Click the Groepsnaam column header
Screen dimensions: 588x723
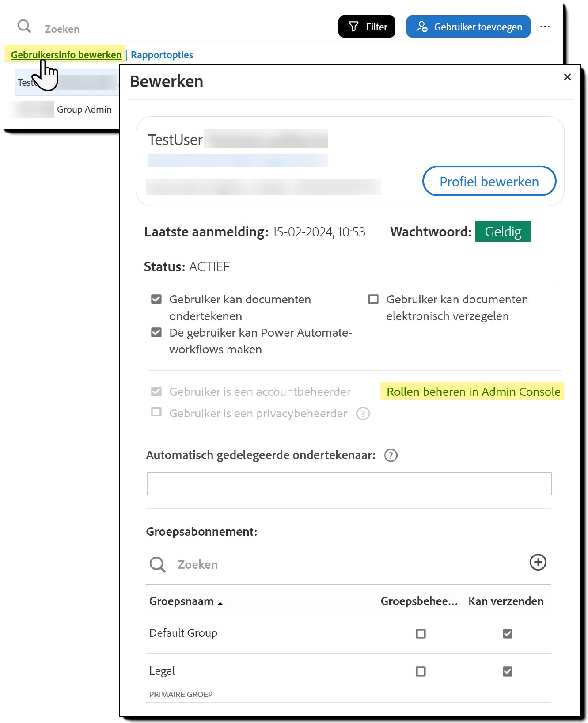(182, 601)
